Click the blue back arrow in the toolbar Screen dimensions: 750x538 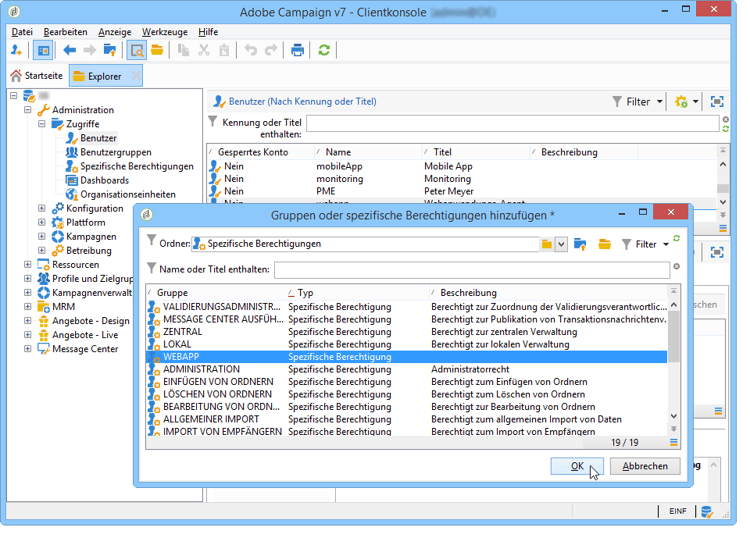(x=69, y=50)
